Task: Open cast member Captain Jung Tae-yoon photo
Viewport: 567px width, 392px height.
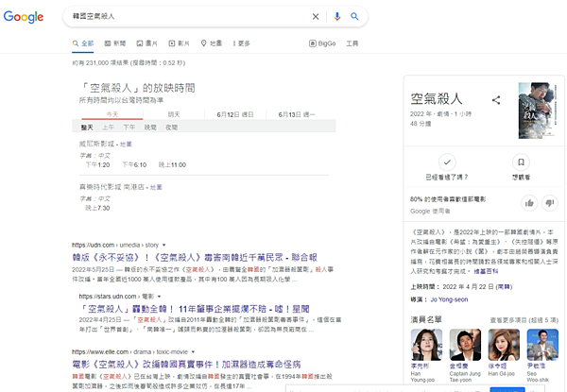Action: (465, 345)
